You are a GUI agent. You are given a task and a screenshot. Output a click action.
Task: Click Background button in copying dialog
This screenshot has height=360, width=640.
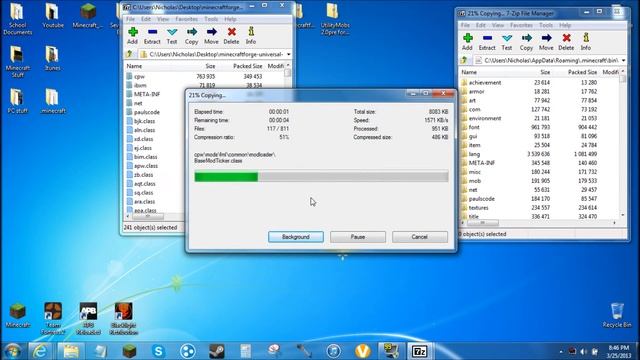pos(296,237)
